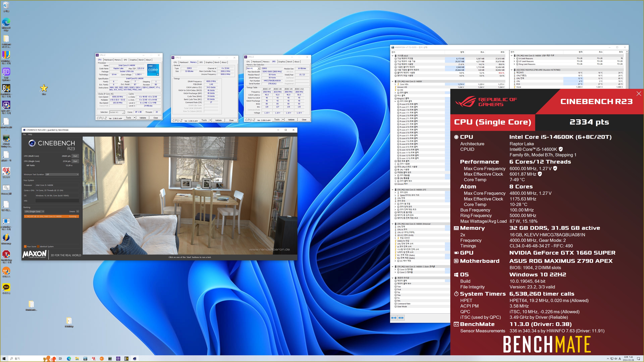Viewport: 644px width, 362px height.
Task: Open File menu in Cinebench
Action: click(x=24, y=134)
